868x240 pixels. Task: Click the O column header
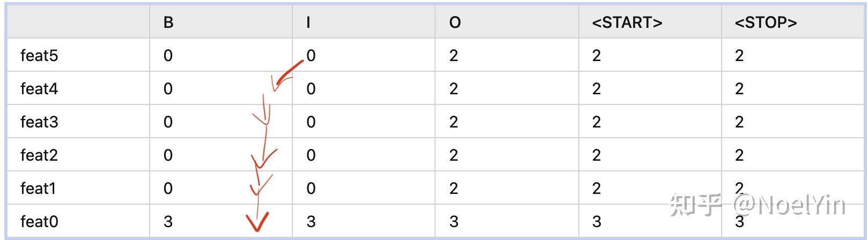[455, 22]
